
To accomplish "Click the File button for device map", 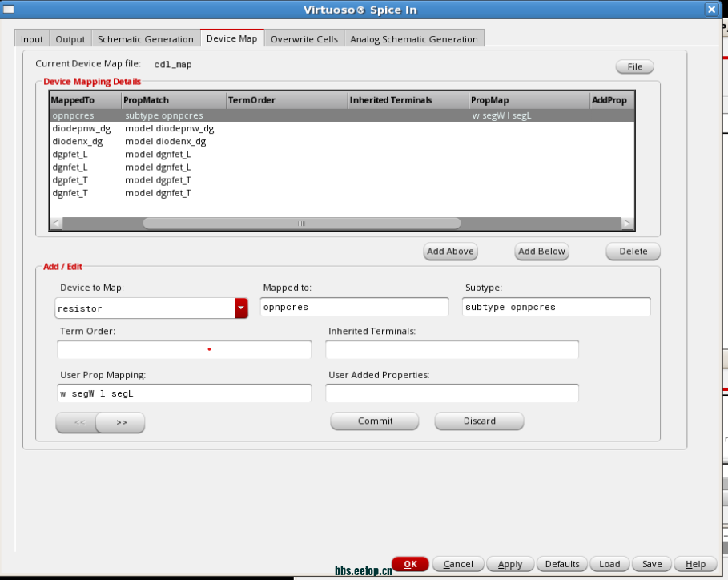I will (634, 66).
